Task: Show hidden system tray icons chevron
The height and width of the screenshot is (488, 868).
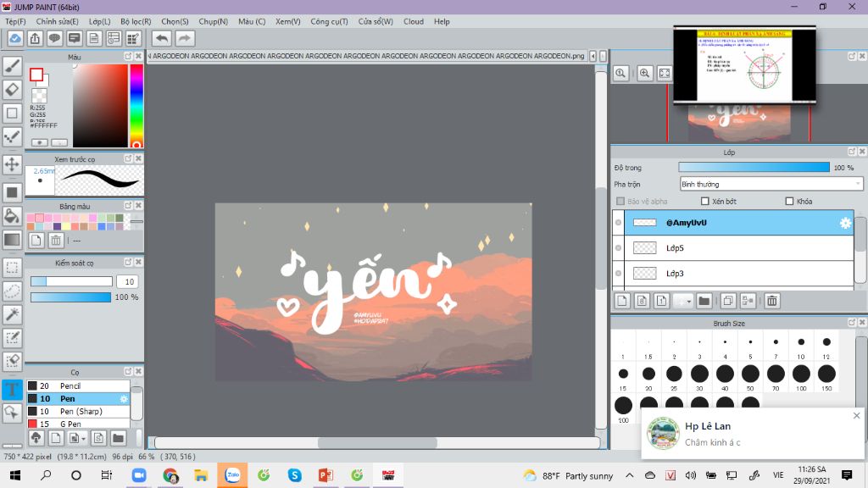Action: click(x=630, y=475)
